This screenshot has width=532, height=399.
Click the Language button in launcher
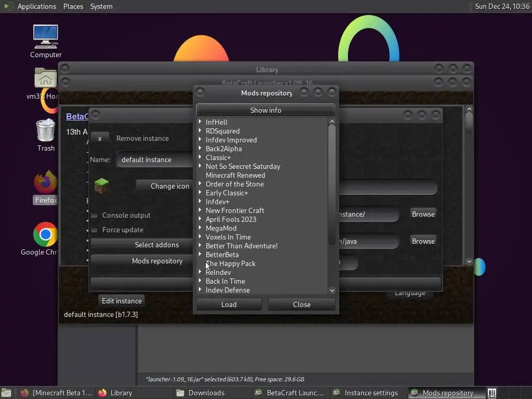coord(410,294)
